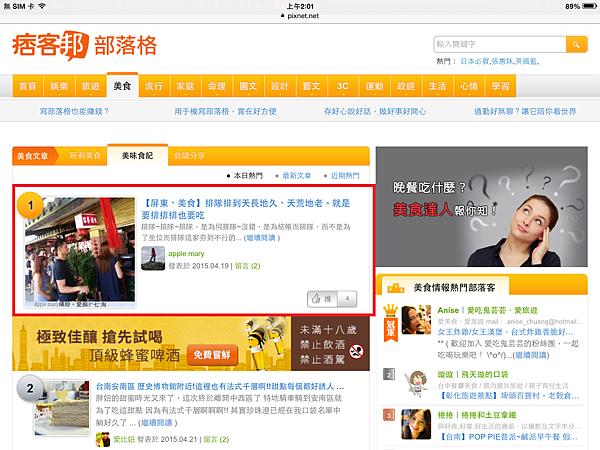The image size is (600, 450).
Task: Open the 學習 navigation tab
Action: point(501,86)
